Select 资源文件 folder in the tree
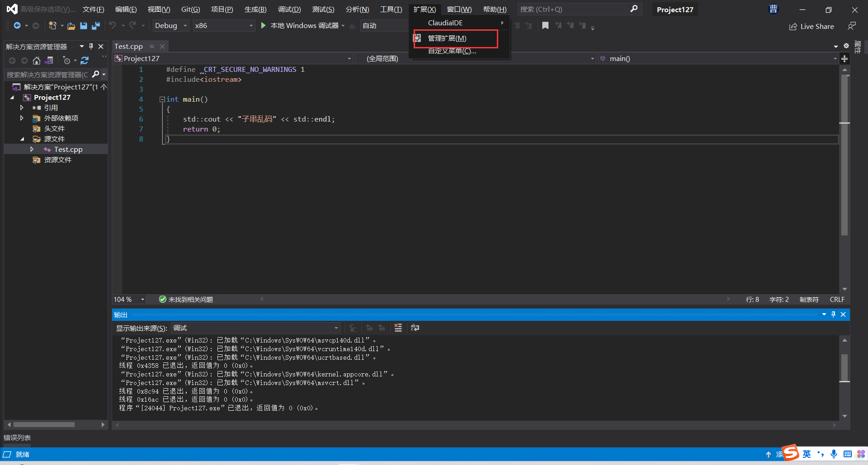The width and height of the screenshot is (868, 465). pos(57,160)
